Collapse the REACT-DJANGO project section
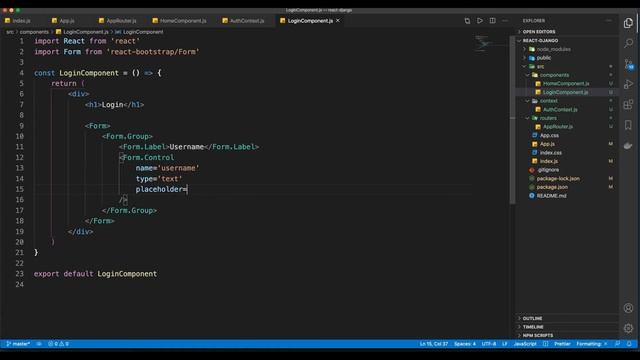 567,40
